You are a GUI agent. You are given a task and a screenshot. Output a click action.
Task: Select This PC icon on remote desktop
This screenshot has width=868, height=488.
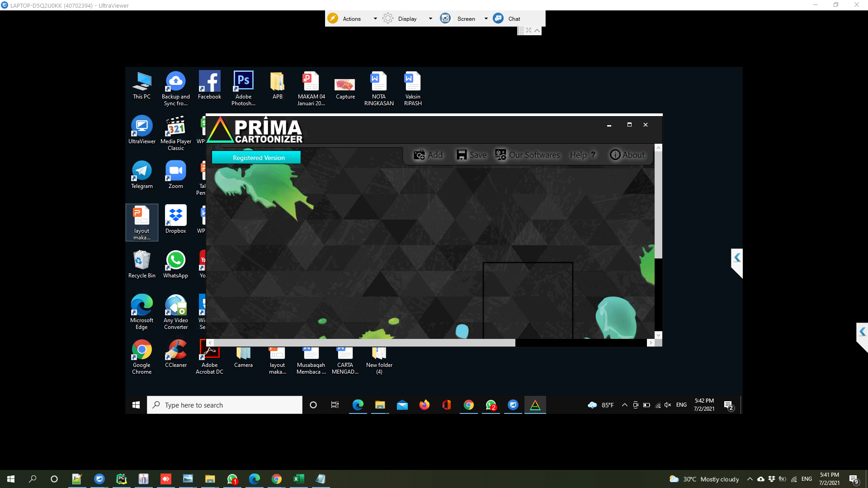point(142,85)
